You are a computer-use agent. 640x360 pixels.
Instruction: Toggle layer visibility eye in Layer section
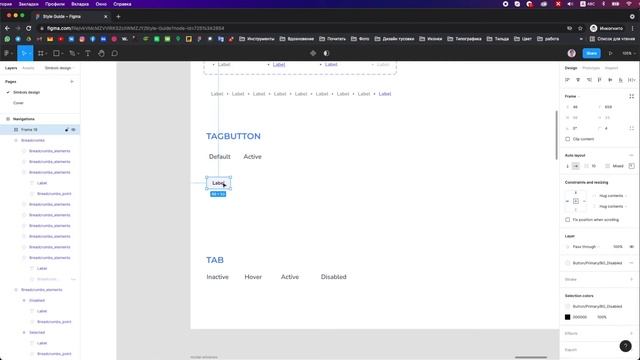coord(631,247)
